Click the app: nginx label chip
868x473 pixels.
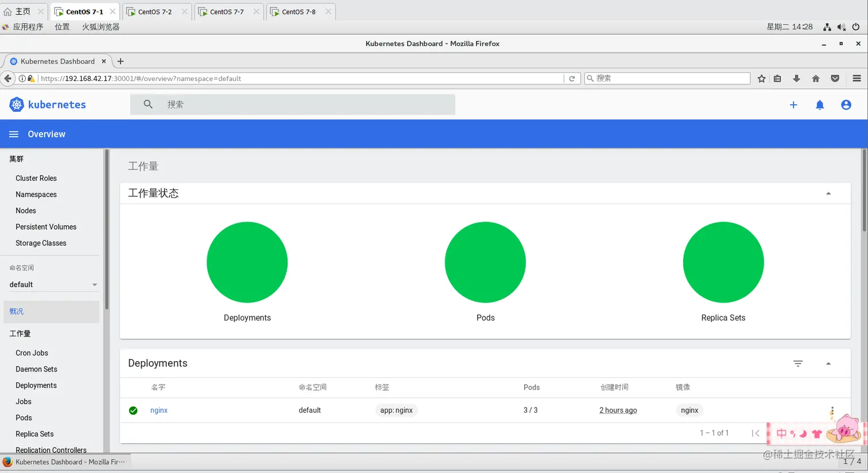coord(397,410)
